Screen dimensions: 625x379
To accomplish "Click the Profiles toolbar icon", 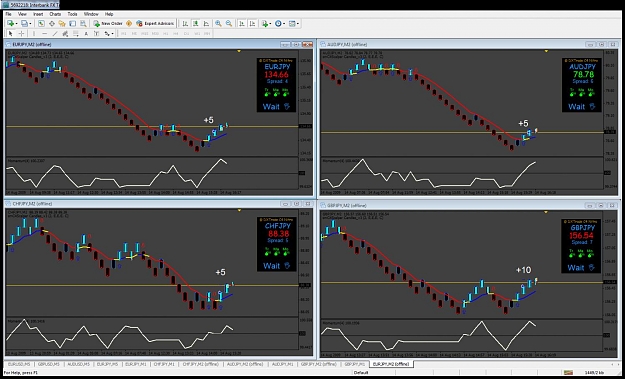I will 24,24.
